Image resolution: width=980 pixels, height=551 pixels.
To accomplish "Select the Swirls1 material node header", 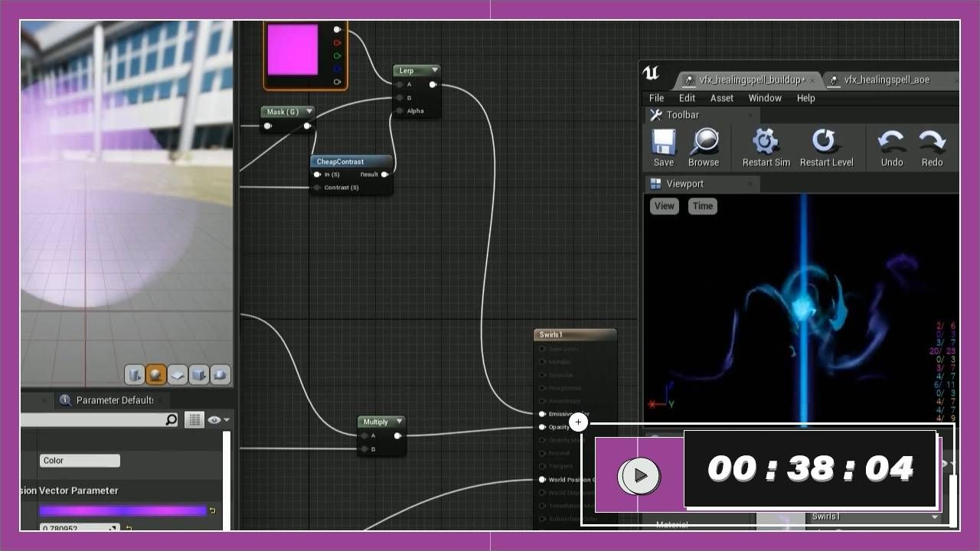I will click(575, 334).
